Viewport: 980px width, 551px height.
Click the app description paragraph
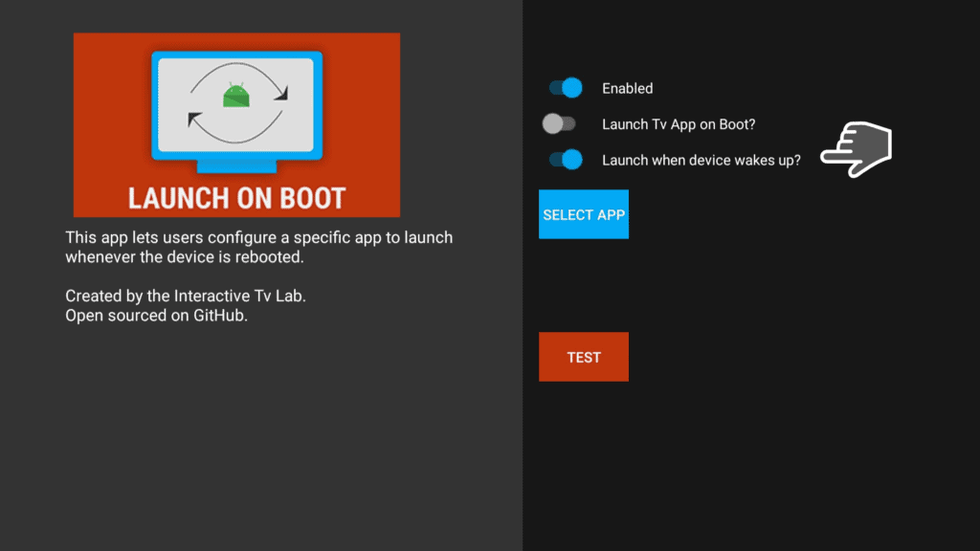[258, 247]
